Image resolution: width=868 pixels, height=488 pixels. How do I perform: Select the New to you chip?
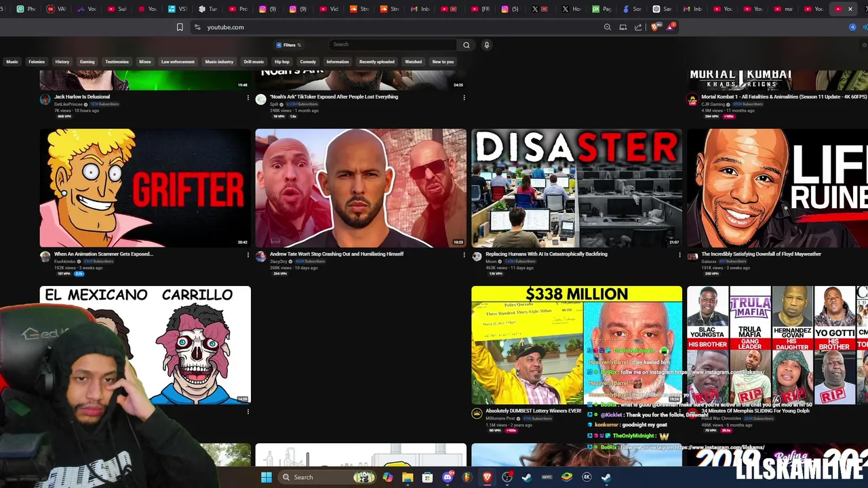[x=443, y=62]
